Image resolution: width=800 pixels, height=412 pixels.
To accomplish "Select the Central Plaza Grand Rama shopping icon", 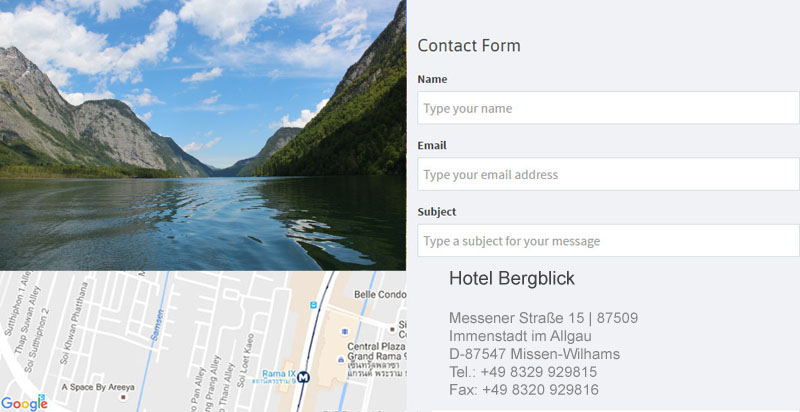I will [341, 360].
